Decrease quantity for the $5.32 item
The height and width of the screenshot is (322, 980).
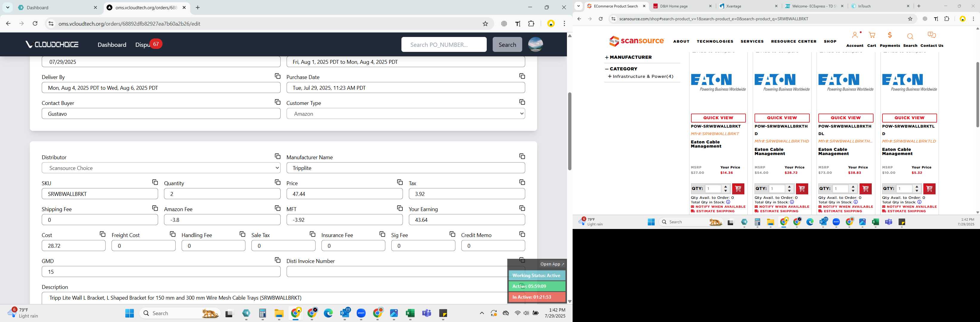917,191
